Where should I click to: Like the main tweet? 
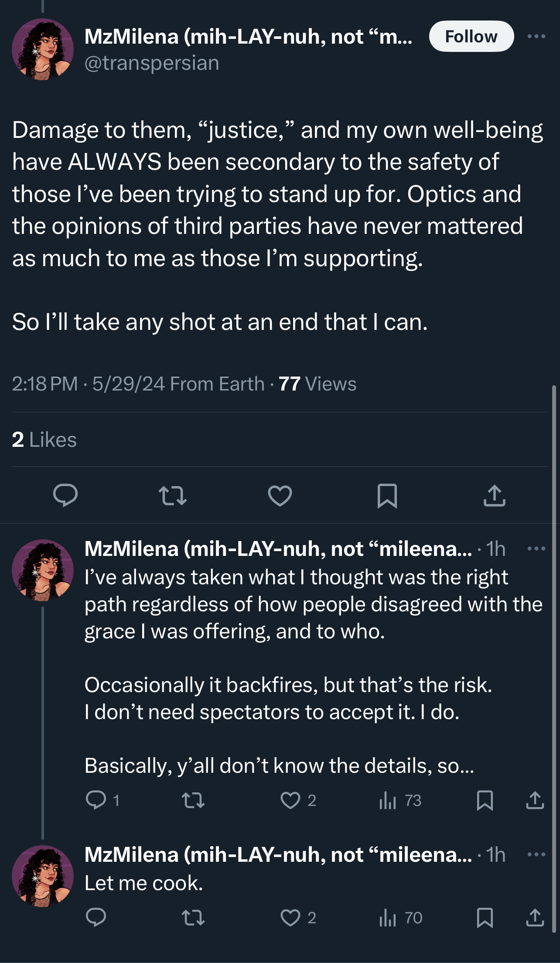(x=280, y=496)
